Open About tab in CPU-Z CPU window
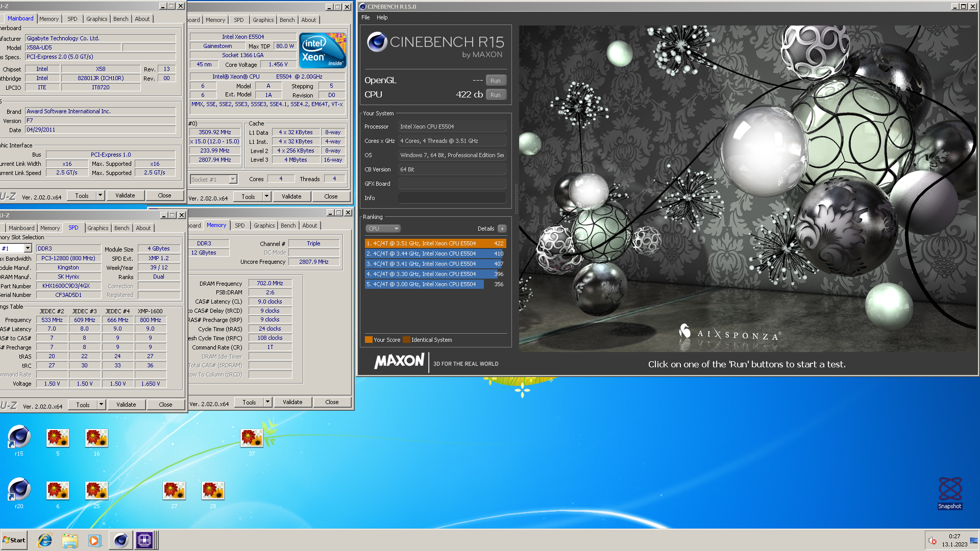Image resolution: width=980 pixels, height=551 pixels. pyautogui.click(x=309, y=20)
